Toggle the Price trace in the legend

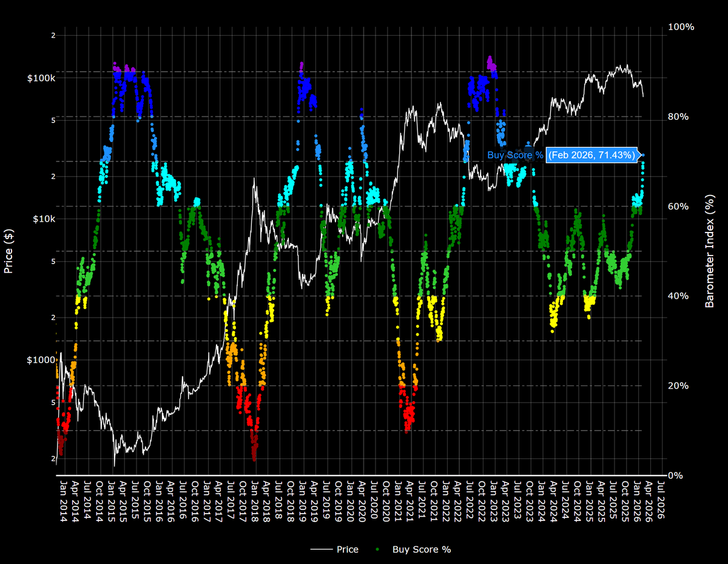tap(334, 549)
